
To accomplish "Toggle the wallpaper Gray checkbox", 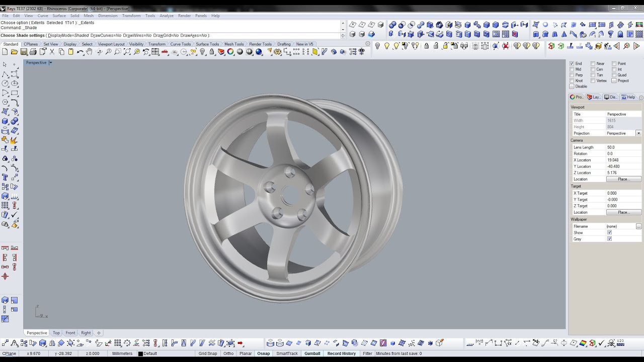I will 609,239.
